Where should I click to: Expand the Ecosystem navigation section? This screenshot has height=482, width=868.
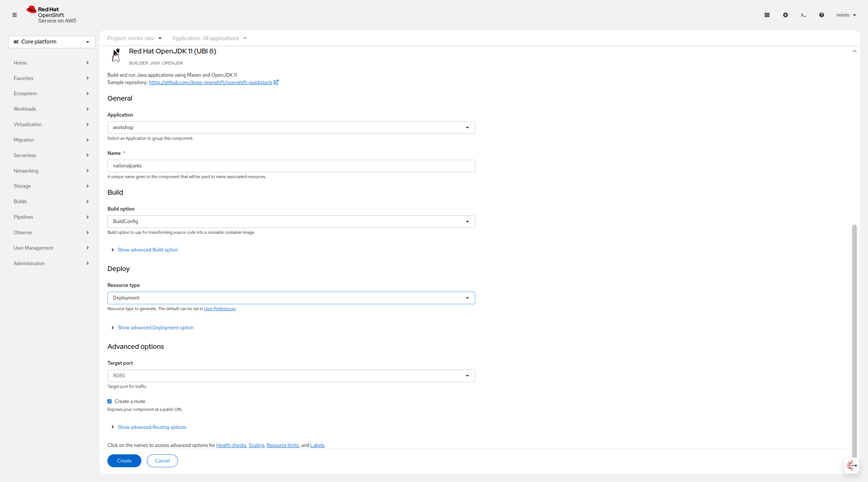click(51, 94)
